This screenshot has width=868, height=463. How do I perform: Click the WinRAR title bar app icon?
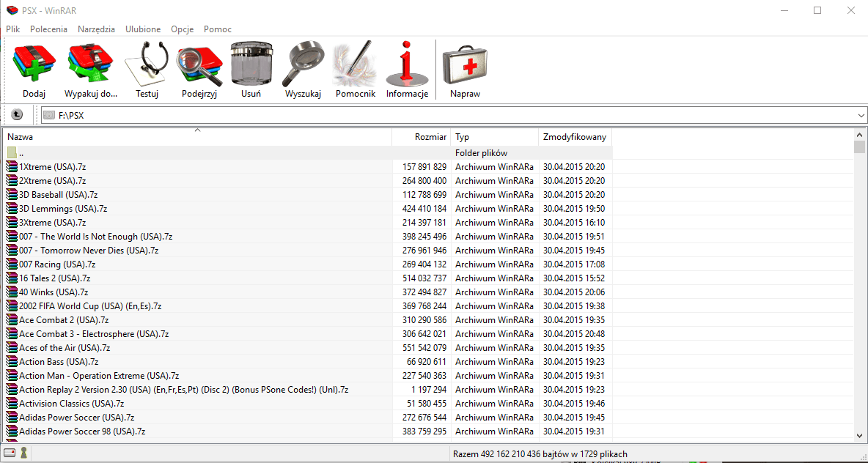point(11,10)
